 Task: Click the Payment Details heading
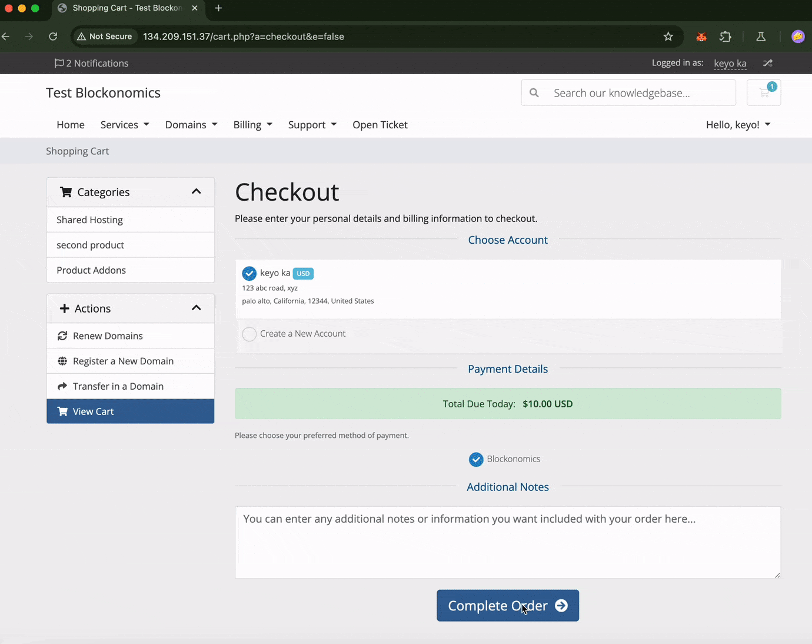tap(508, 369)
